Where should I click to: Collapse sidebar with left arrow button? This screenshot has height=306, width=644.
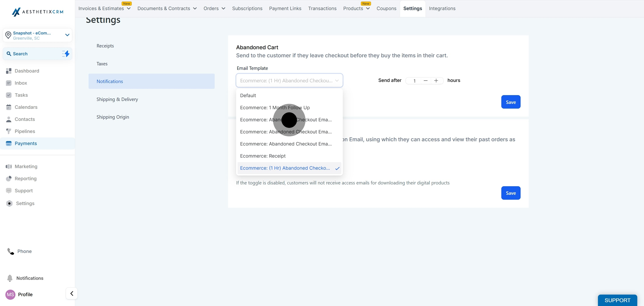tap(72, 293)
